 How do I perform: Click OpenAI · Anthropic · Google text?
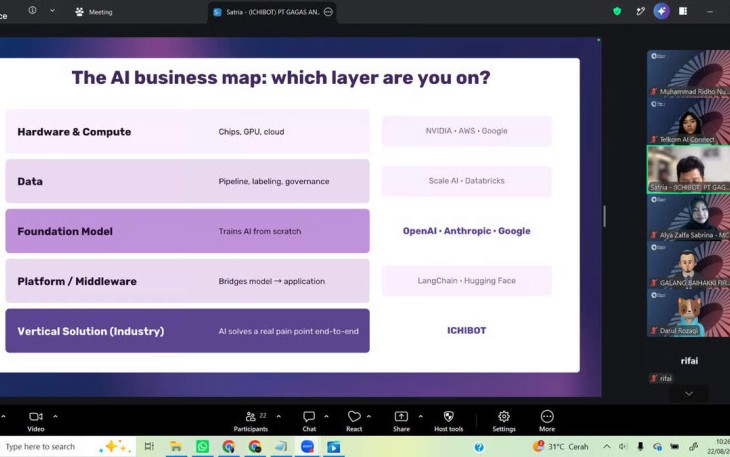pyautogui.click(x=466, y=231)
